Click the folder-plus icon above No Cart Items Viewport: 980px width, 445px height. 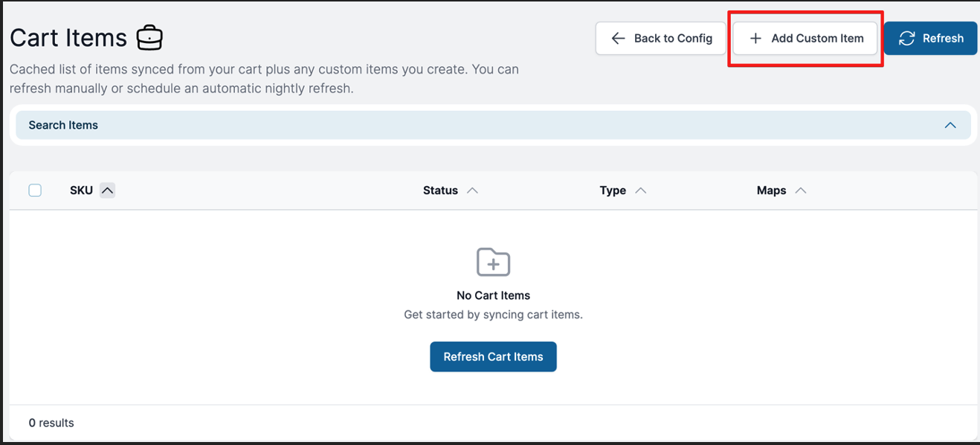[x=493, y=262]
